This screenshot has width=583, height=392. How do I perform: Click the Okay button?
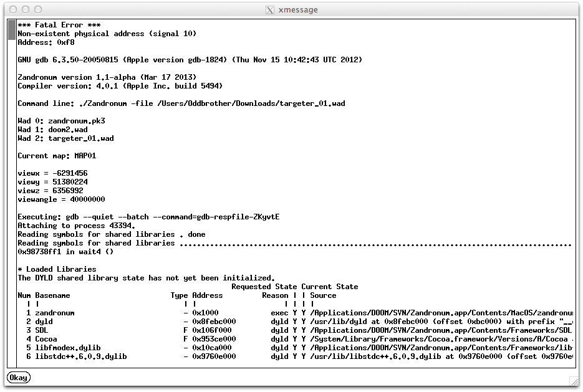point(18,378)
